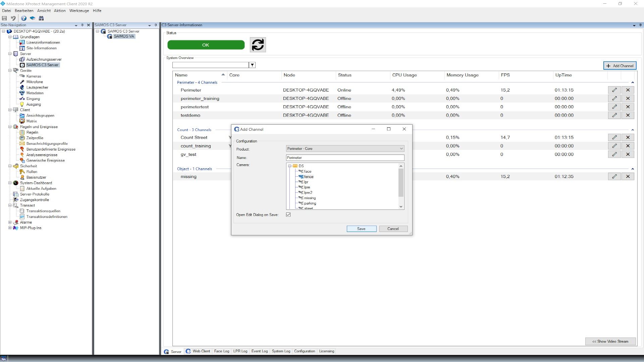Click the binoculars search icon

tap(41, 18)
